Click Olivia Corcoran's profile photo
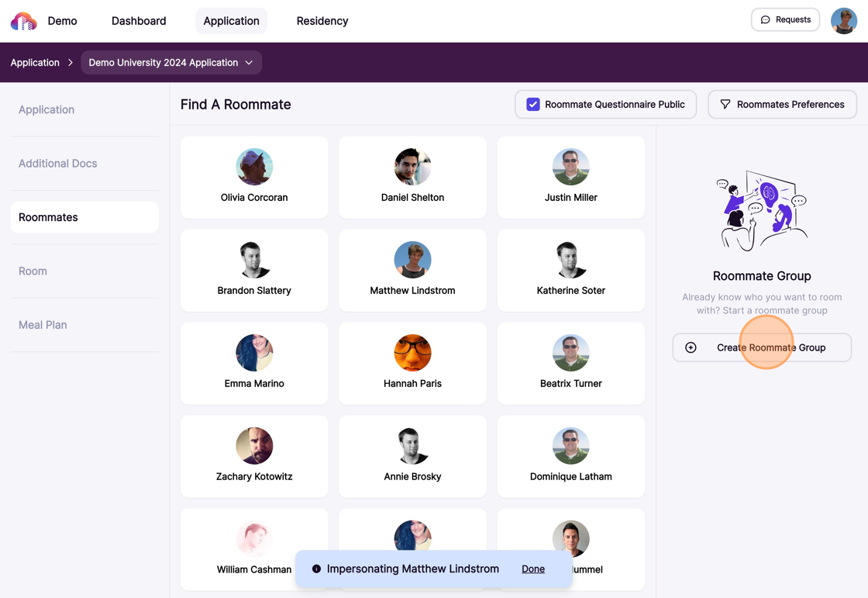Screen dimensions: 868x598 (x=254, y=167)
